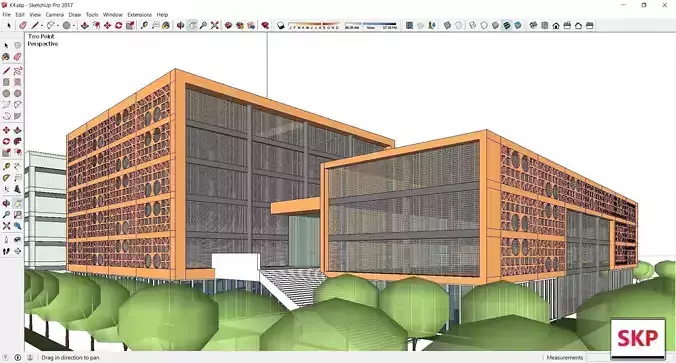
Task: Toggle Back Edges display
Action: (459, 25)
